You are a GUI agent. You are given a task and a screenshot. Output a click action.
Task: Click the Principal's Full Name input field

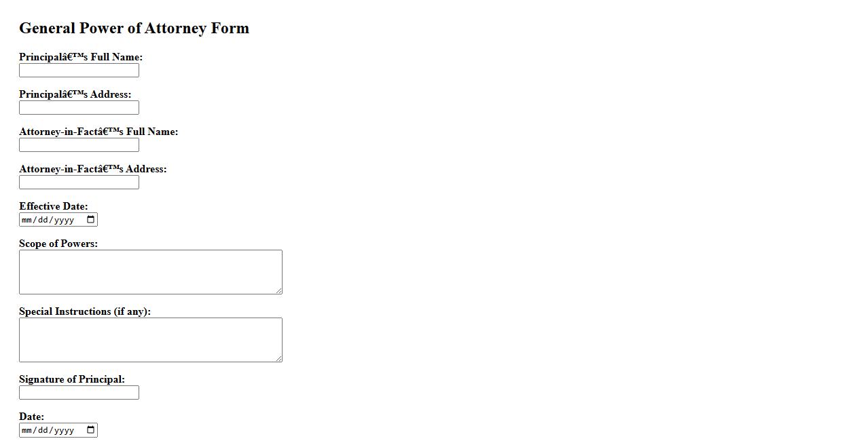tap(79, 71)
